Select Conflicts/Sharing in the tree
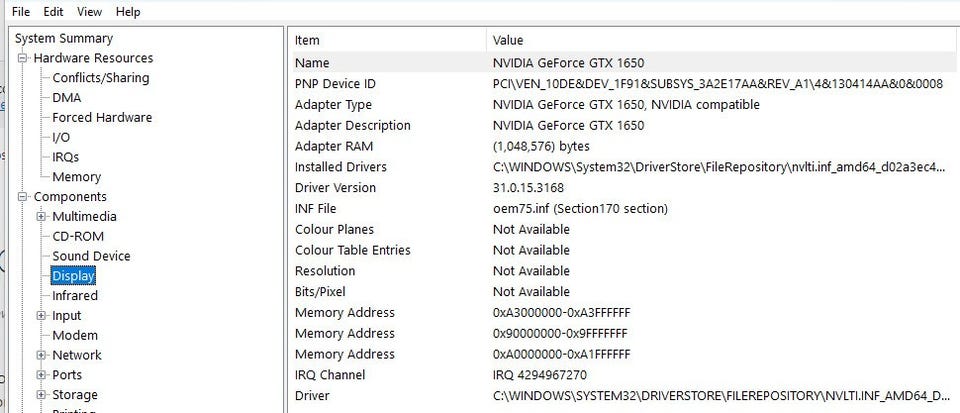The width and height of the screenshot is (960, 413). click(x=100, y=78)
